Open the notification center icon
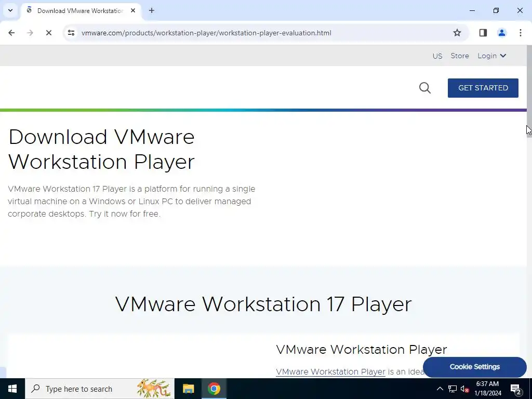 point(516,389)
